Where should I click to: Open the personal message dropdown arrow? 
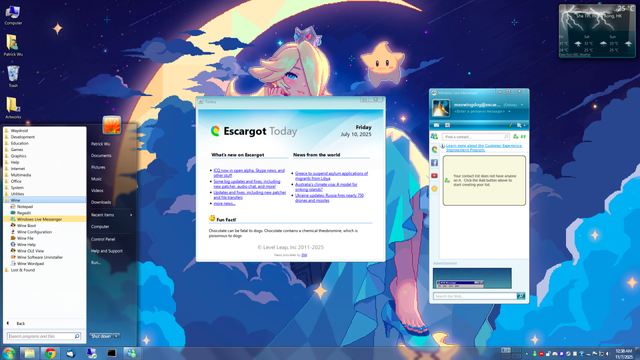tap(509, 111)
